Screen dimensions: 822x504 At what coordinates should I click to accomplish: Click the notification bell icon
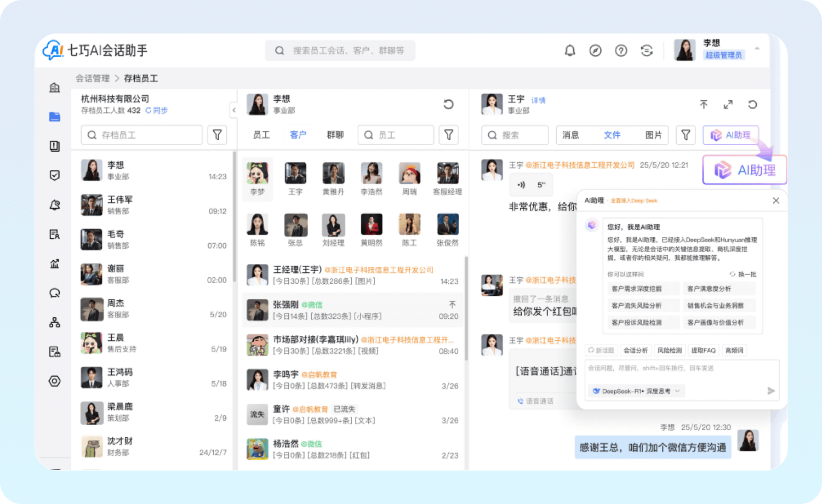pyautogui.click(x=570, y=51)
